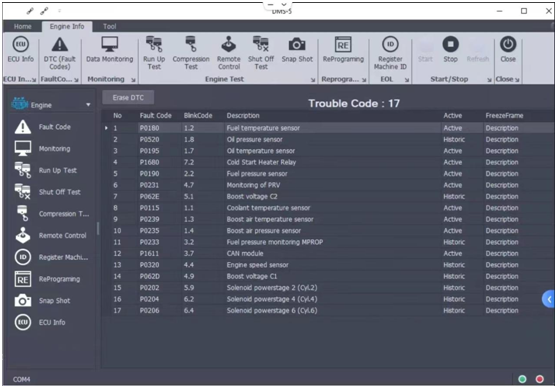
Task: Click the Erase DTC button
Action: (x=128, y=97)
